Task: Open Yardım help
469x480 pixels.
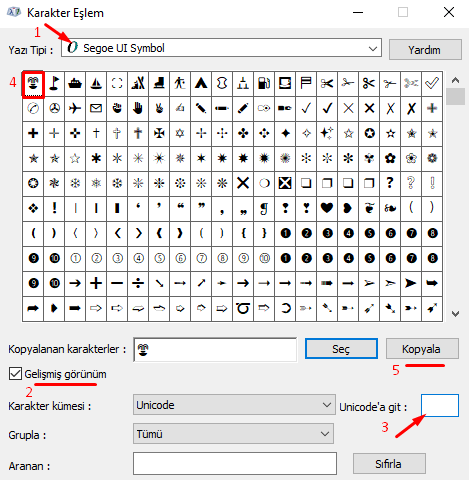Action: click(x=425, y=50)
